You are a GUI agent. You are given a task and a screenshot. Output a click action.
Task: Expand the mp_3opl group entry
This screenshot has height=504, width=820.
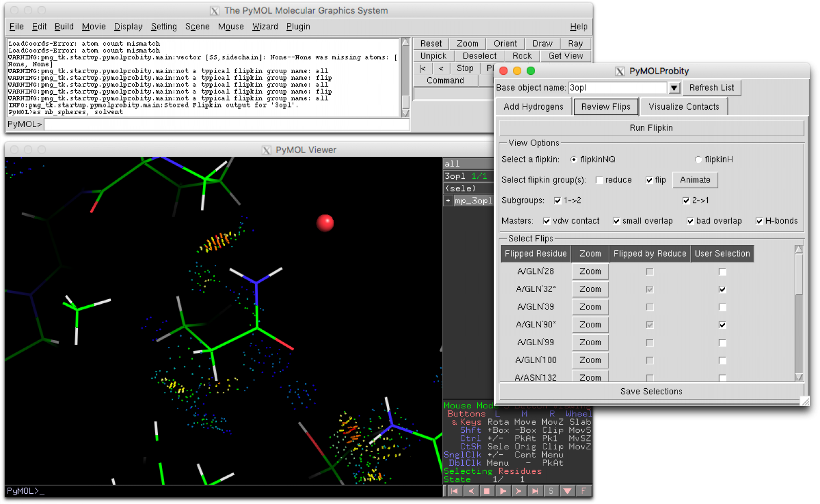click(448, 200)
